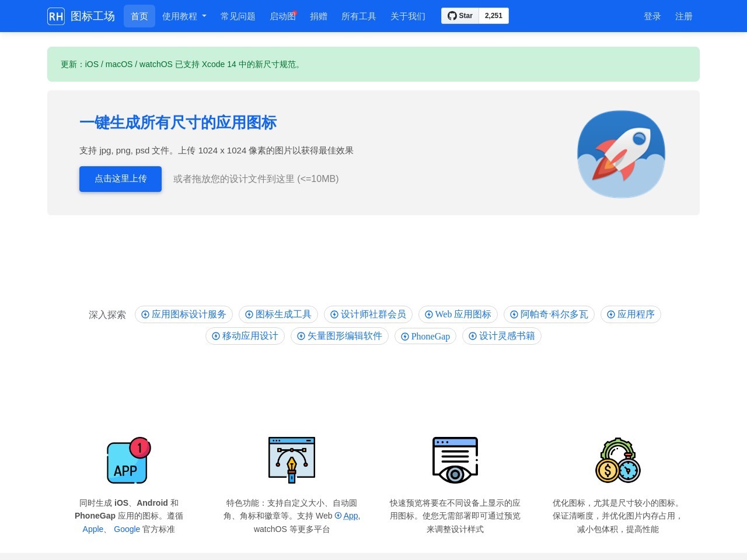Click the RH logo icon in navbar

[x=56, y=16]
